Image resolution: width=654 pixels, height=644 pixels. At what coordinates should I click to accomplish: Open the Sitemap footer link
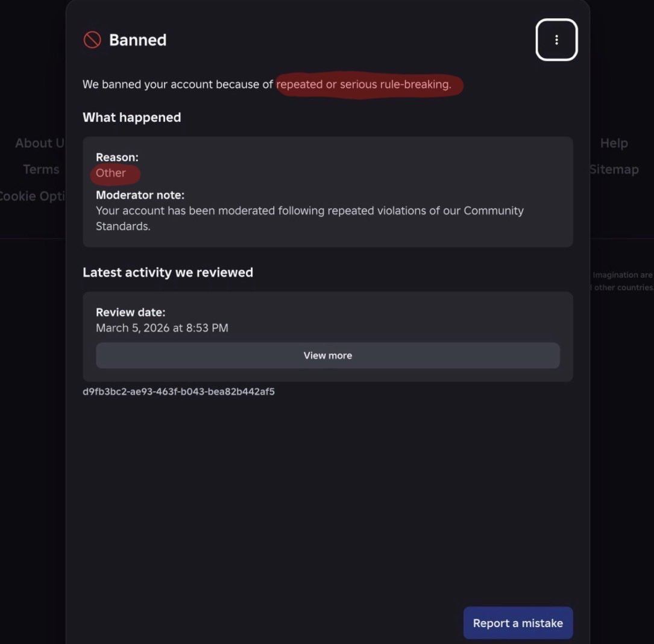614,169
